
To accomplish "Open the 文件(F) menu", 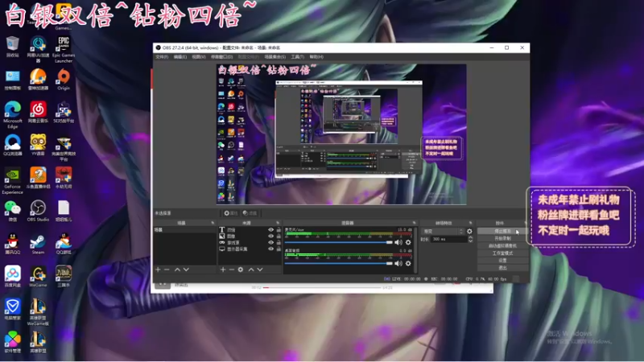I will (x=162, y=56).
